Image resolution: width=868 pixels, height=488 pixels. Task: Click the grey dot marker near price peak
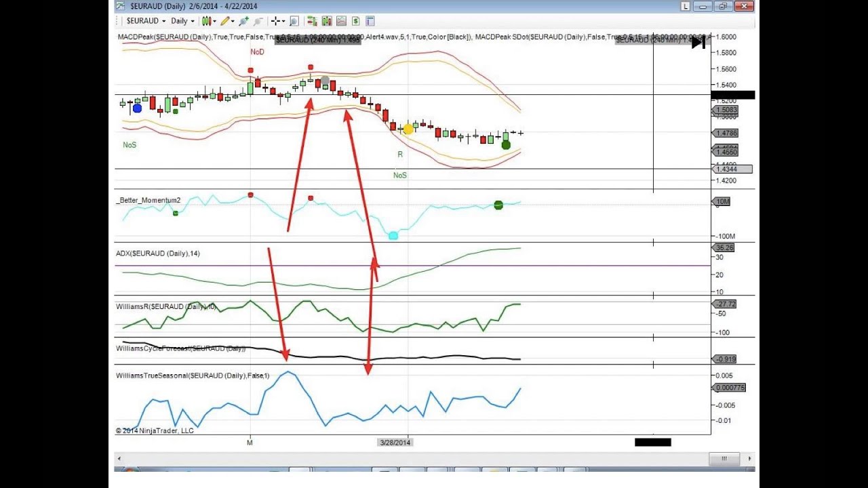325,81
